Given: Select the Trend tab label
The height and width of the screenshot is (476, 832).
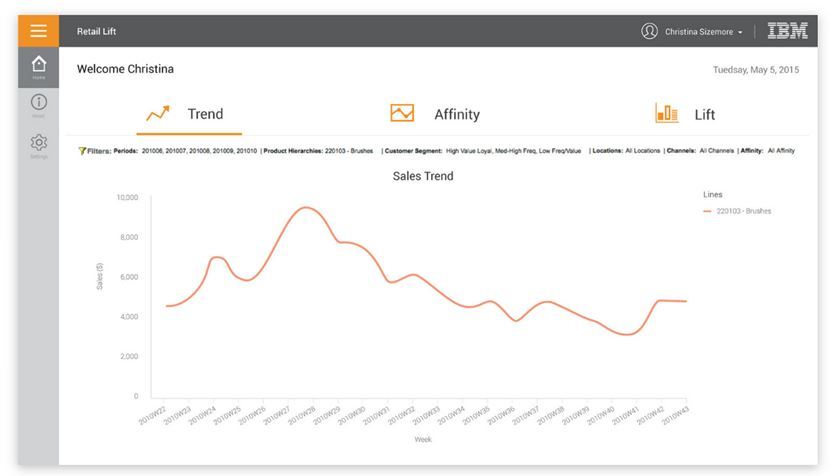Looking at the screenshot, I should 205,114.
